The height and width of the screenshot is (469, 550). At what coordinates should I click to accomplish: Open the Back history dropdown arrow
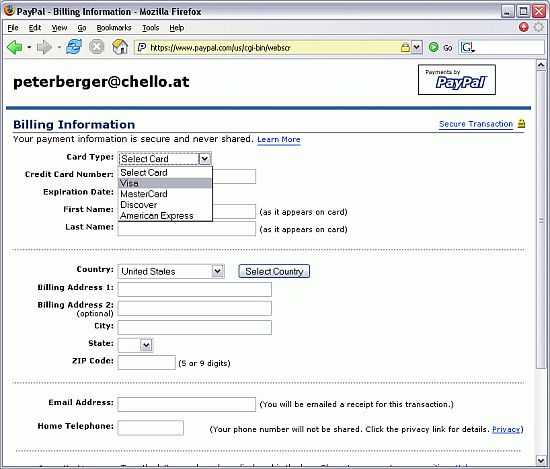pos(29,47)
